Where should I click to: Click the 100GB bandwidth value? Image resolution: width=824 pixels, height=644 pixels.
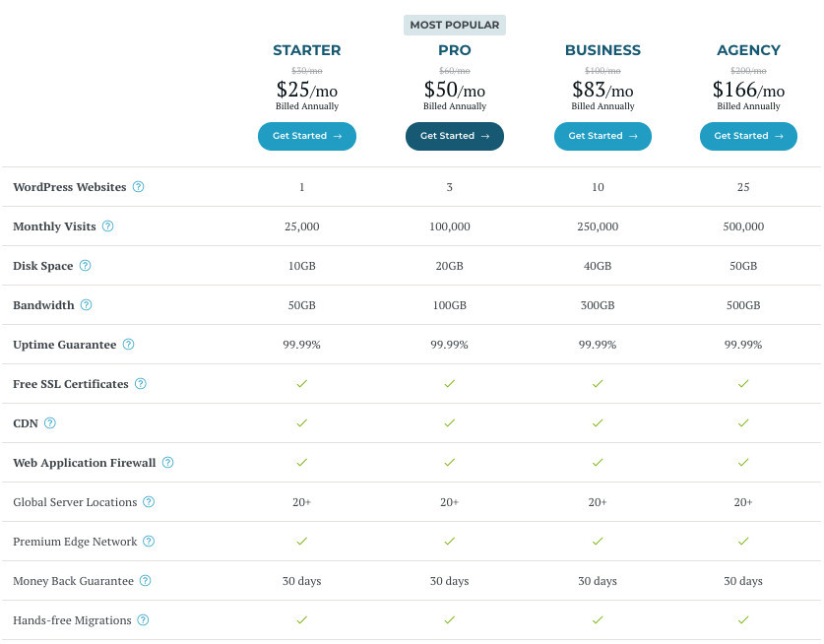click(449, 305)
